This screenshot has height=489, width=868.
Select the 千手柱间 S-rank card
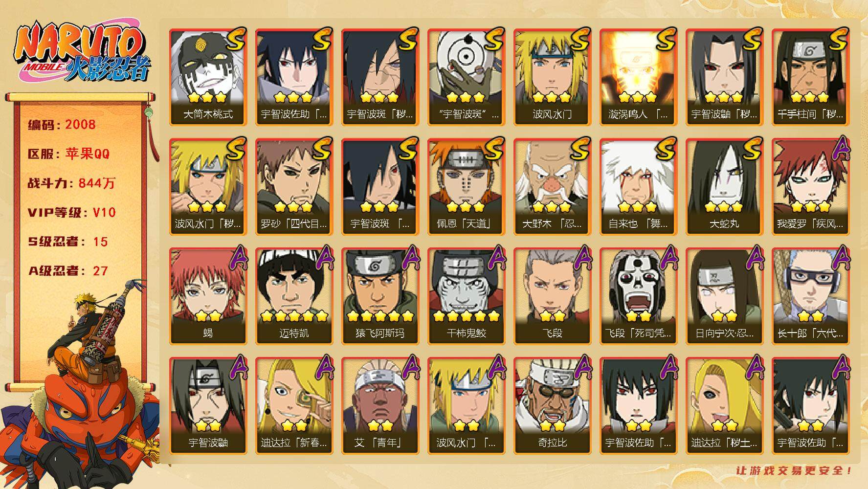810,77
